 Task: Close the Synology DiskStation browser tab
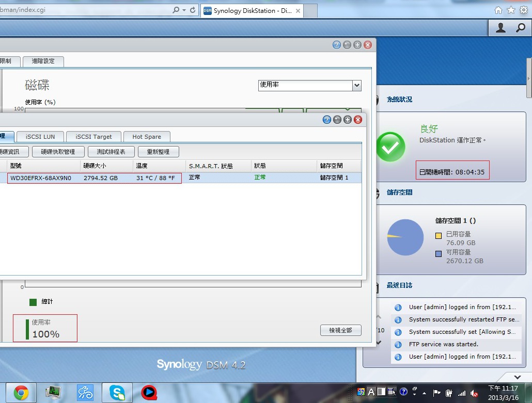coord(298,10)
